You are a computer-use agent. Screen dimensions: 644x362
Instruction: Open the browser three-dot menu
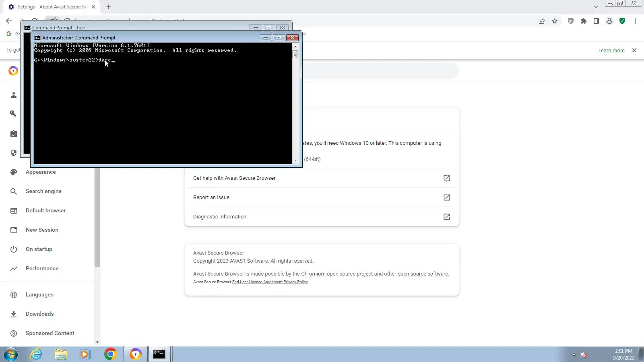point(635,21)
